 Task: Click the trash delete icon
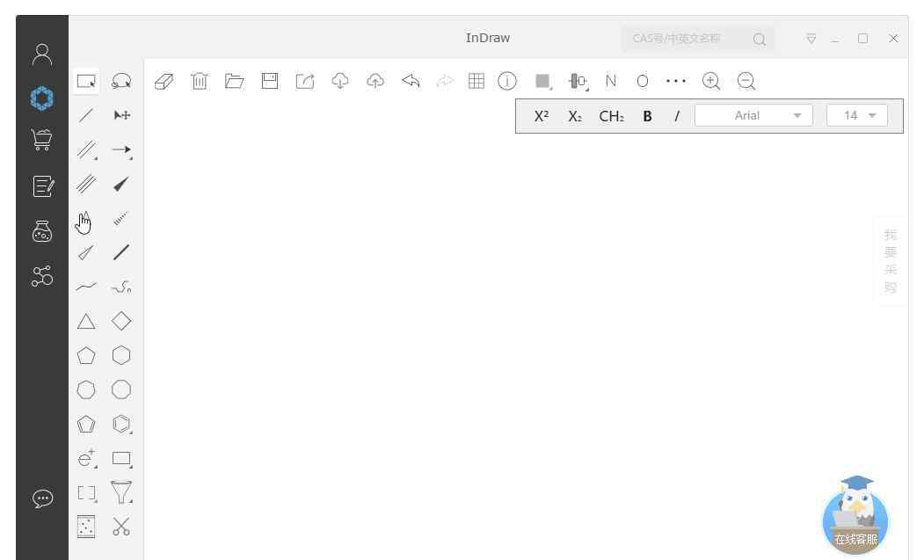pyautogui.click(x=200, y=81)
